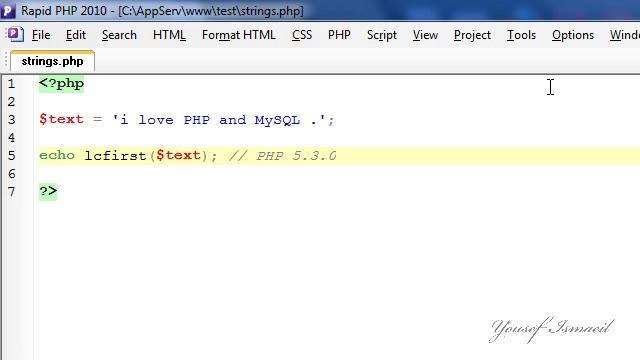This screenshot has height=360, width=640.
Task: Click line number 2 in the gutter
Action: (x=11, y=102)
